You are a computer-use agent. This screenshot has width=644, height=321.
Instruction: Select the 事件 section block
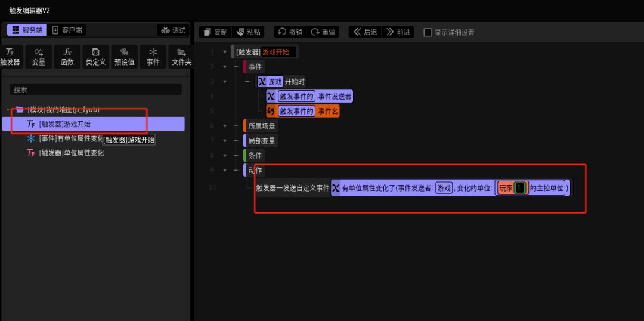tap(254, 67)
